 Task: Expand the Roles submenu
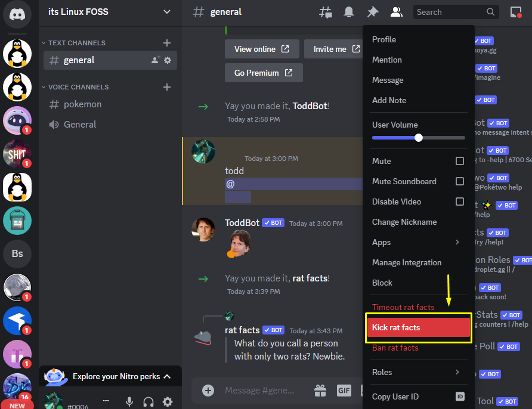pos(418,372)
